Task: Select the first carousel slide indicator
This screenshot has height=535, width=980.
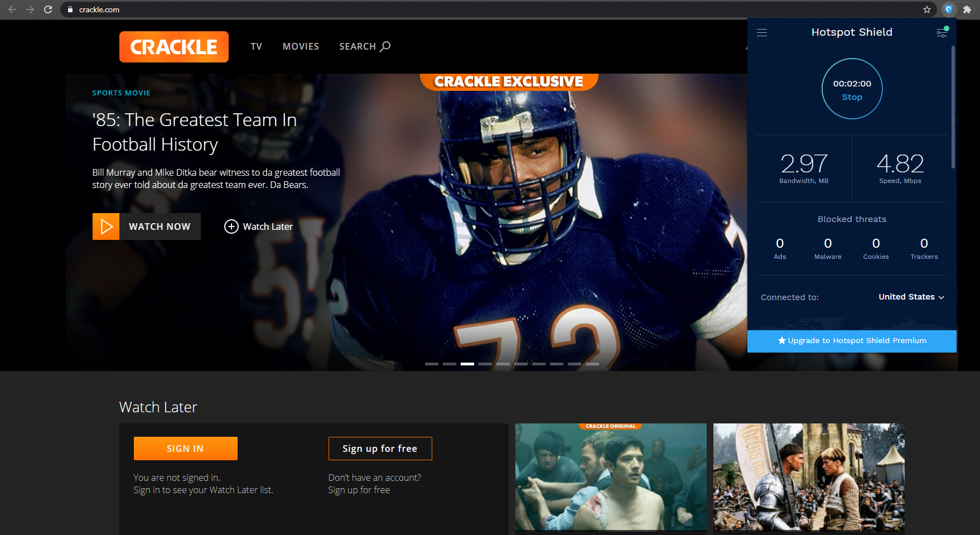Action: [431, 364]
